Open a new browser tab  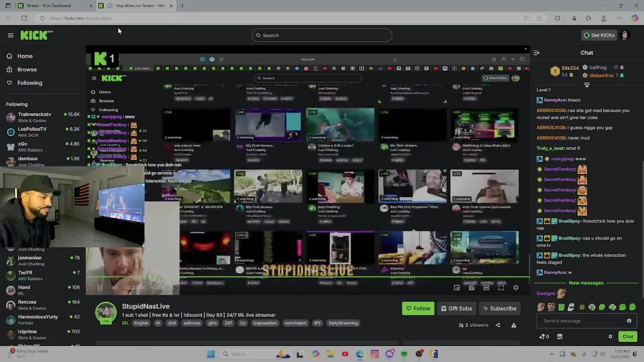(x=182, y=6)
